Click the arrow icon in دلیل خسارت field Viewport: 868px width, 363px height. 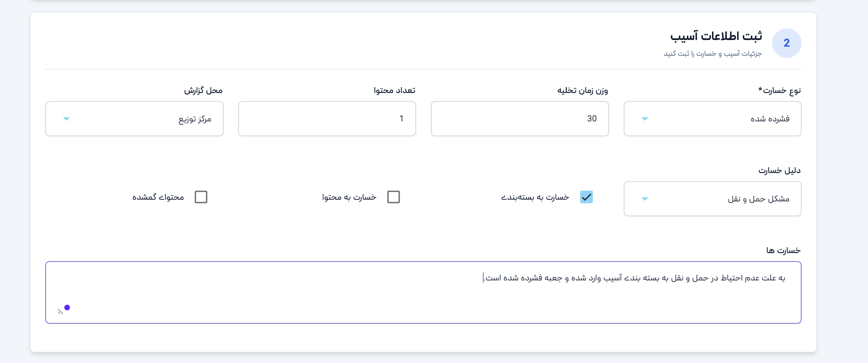pos(644,199)
